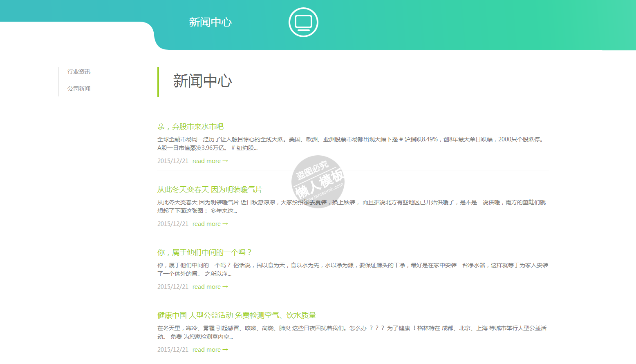Click the 2015/12/21 date under the first article
This screenshot has height=364, width=636.
pyautogui.click(x=173, y=161)
